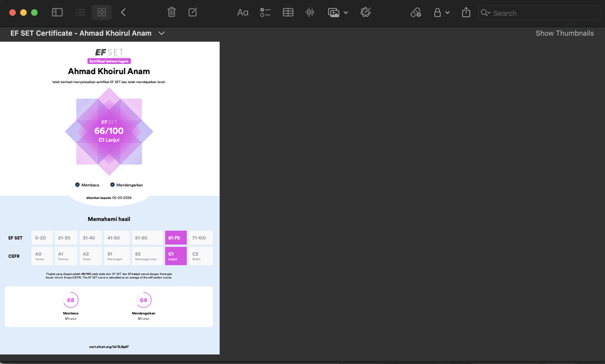Click the date 02-03-2026

[x=122, y=198]
